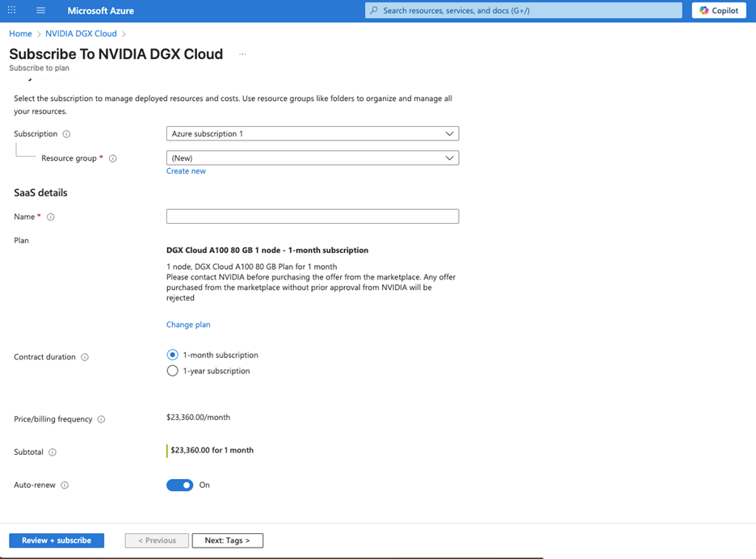Open the Copilot assistant
This screenshot has height=559, width=756.
719,11
